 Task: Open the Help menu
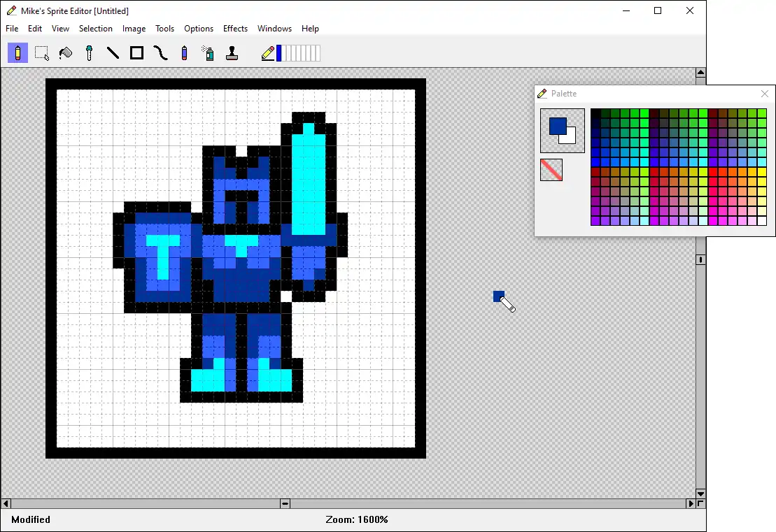310,29
